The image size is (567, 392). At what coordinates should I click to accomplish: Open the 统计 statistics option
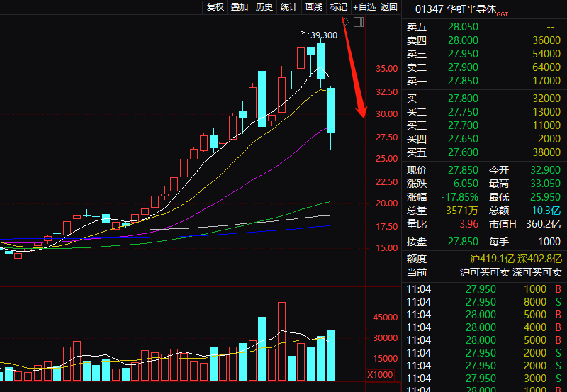click(288, 7)
